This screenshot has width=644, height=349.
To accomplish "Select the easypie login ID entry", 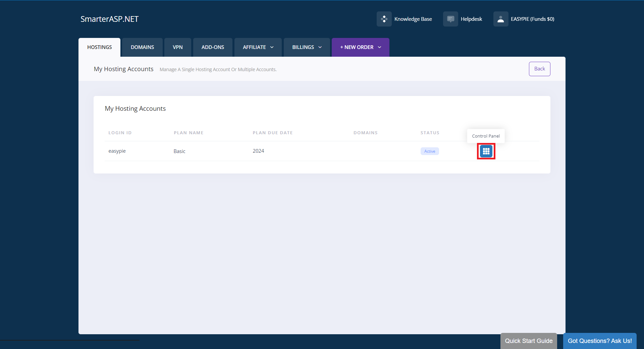I will click(117, 151).
